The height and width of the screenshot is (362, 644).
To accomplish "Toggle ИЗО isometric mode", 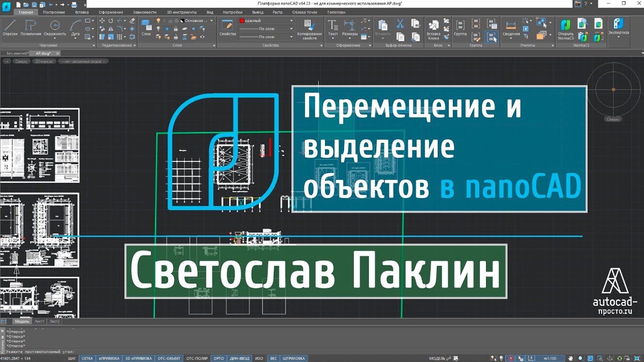I will pos(259,358).
